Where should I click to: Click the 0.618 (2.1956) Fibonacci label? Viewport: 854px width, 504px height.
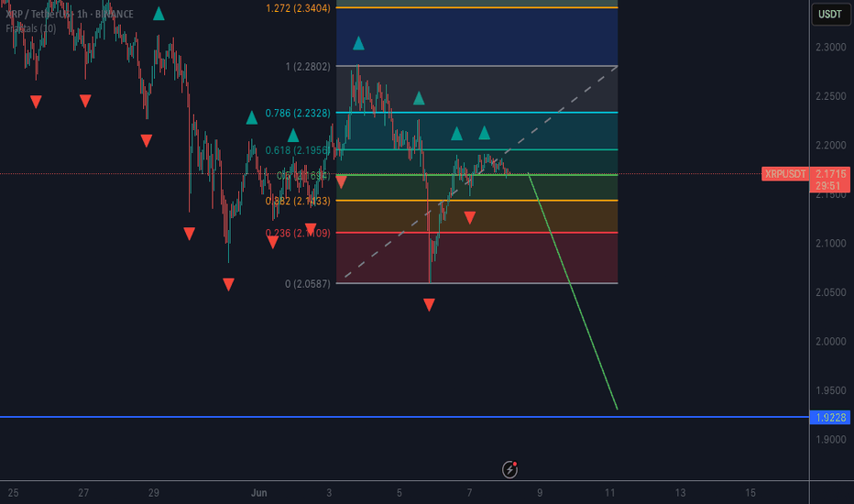point(298,150)
